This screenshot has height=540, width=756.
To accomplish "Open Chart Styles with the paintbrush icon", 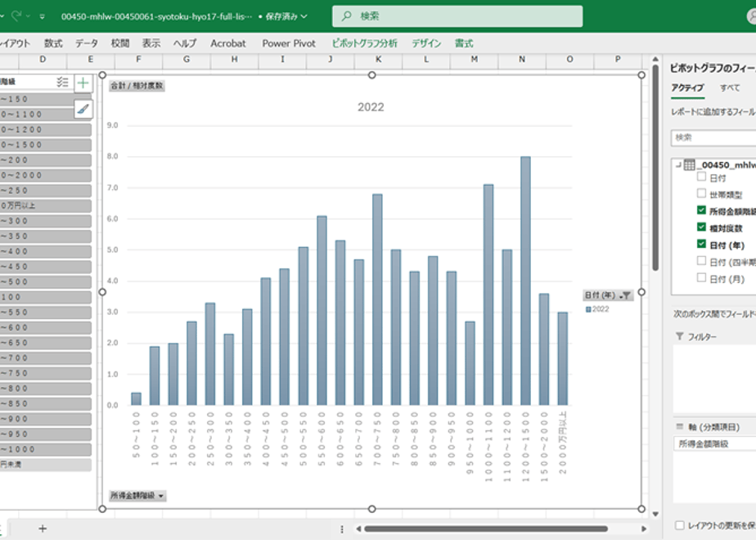I will [x=83, y=109].
